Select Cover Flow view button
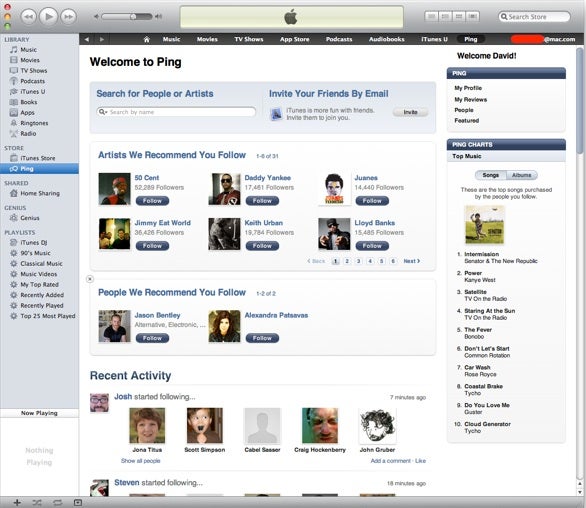Viewport: 586px width, 508px height. (x=472, y=16)
